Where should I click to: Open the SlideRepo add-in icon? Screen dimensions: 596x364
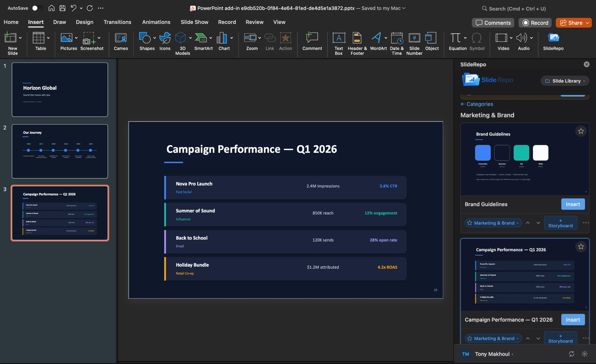pos(553,38)
